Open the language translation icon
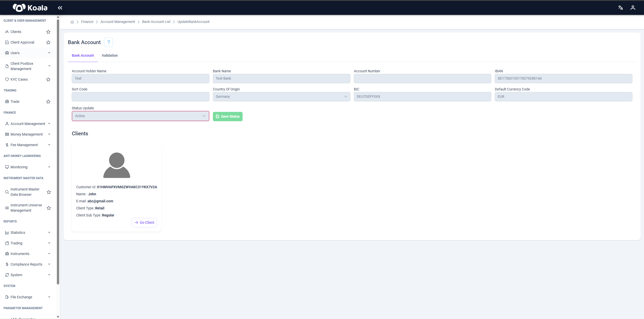The width and height of the screenshot is (644, 319). tap(620, 8)
